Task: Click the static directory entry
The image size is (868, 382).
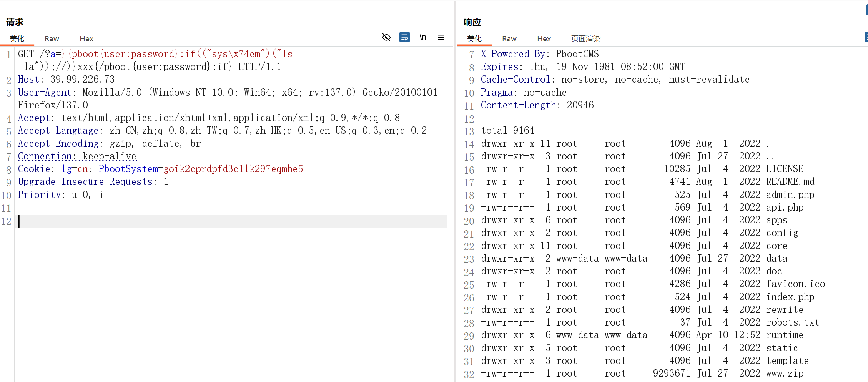Action: [x=782, y=348]
